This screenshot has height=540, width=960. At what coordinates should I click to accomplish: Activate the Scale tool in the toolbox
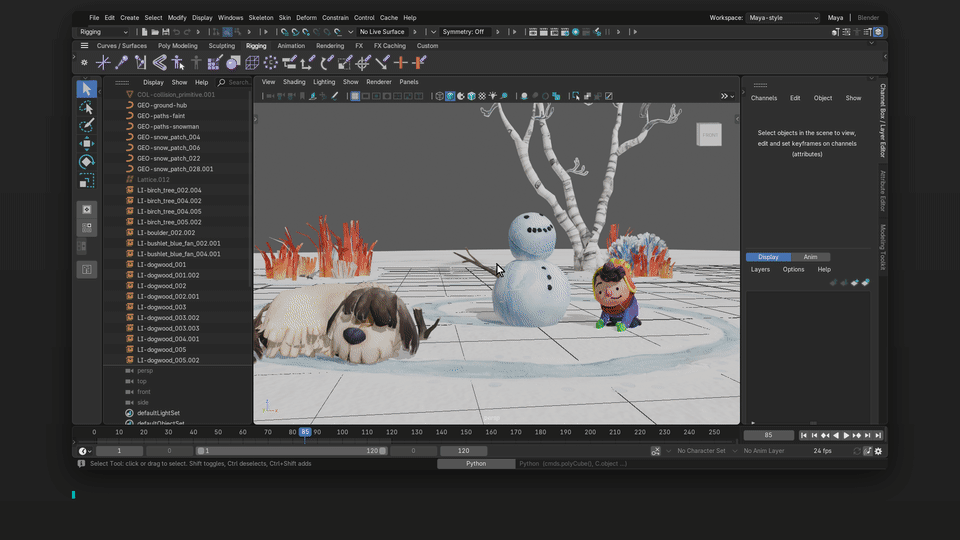(x=86, y=181)
